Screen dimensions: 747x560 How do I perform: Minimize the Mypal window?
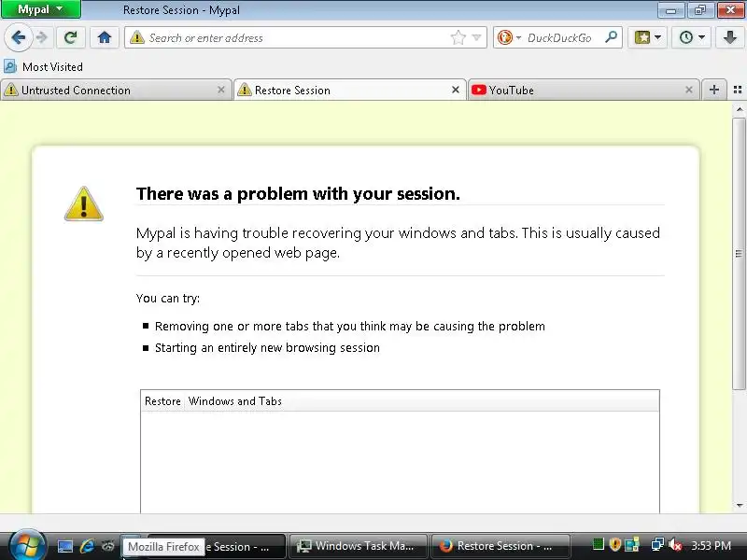point(670,9)
